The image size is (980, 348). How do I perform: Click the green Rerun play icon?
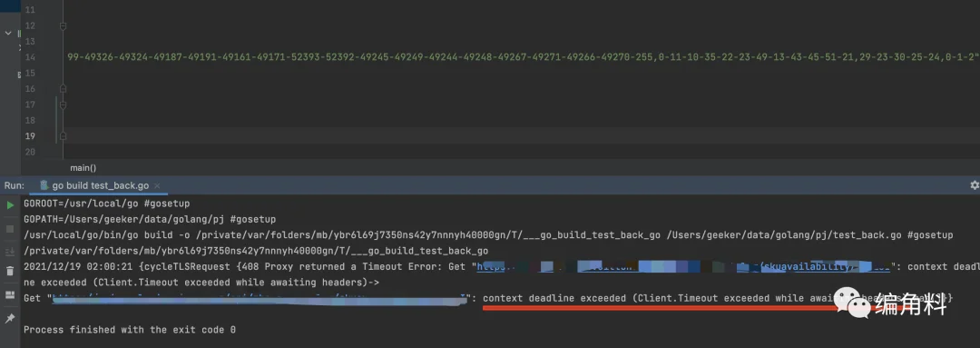[10, 204]
